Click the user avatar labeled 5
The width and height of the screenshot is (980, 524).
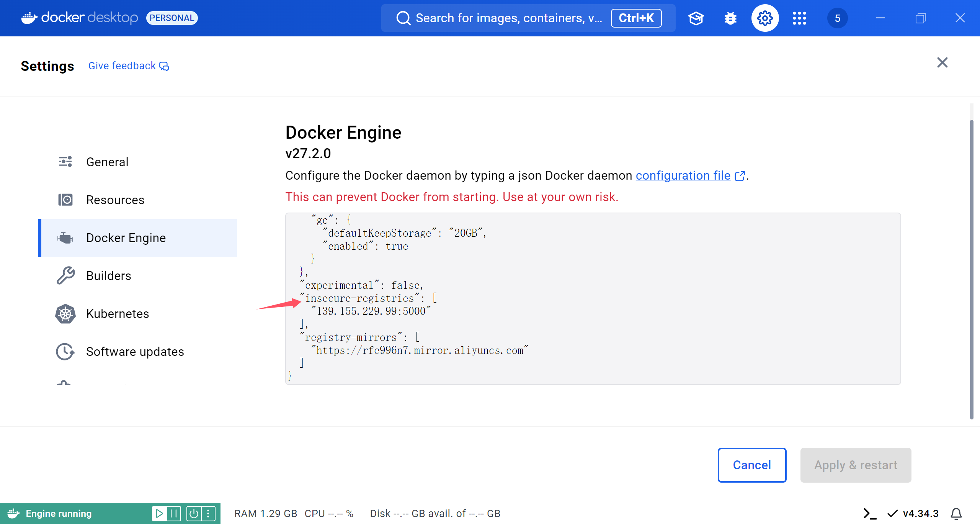point(837,18)
